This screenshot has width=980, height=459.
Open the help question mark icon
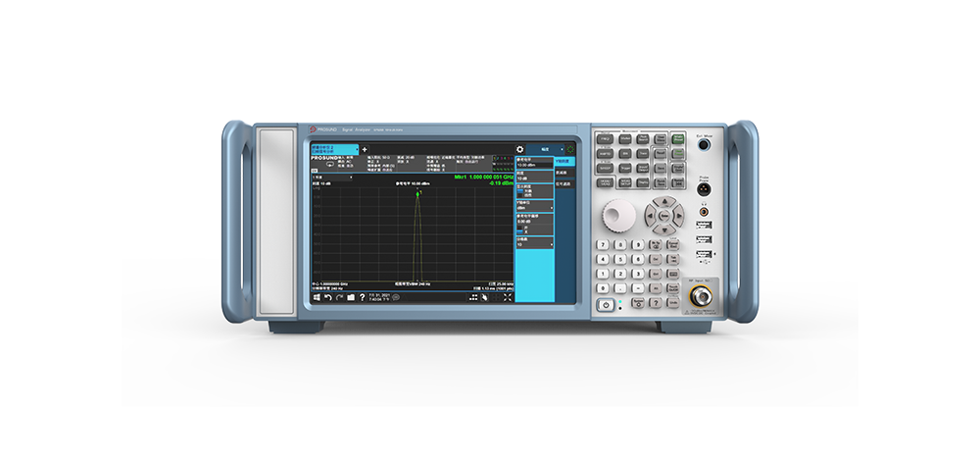362,296
